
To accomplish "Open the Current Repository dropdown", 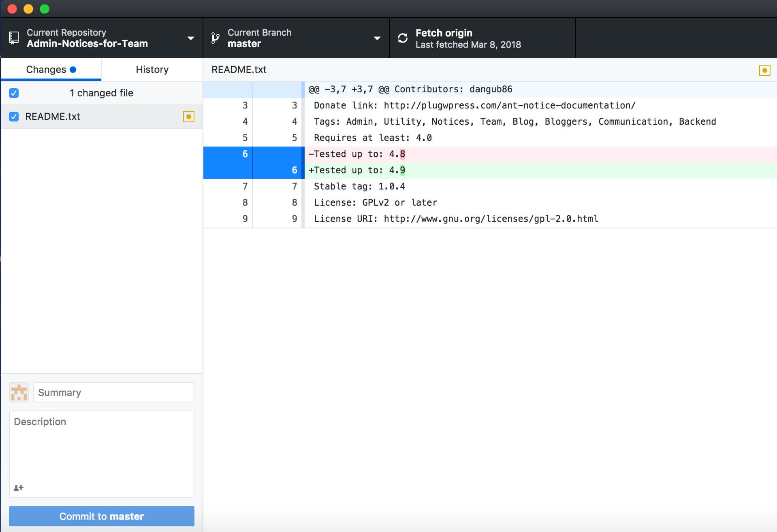I will pyautogui.click(x=102, y=38).
